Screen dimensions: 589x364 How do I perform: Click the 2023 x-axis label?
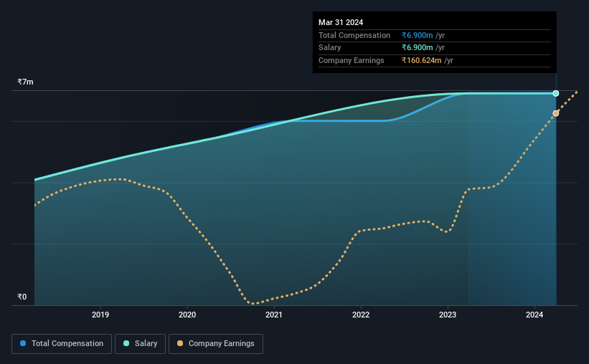448,315
